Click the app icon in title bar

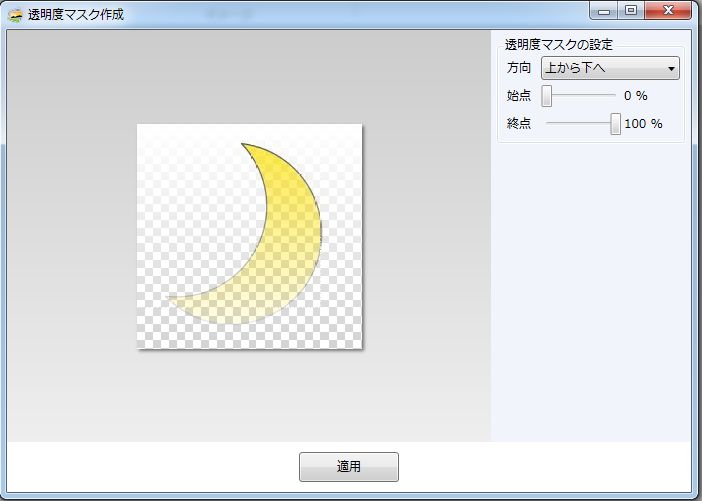point(16,15)
